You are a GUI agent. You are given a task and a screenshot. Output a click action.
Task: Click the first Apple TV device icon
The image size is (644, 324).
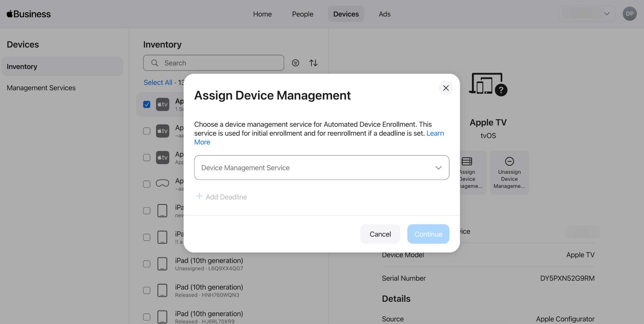163,104
